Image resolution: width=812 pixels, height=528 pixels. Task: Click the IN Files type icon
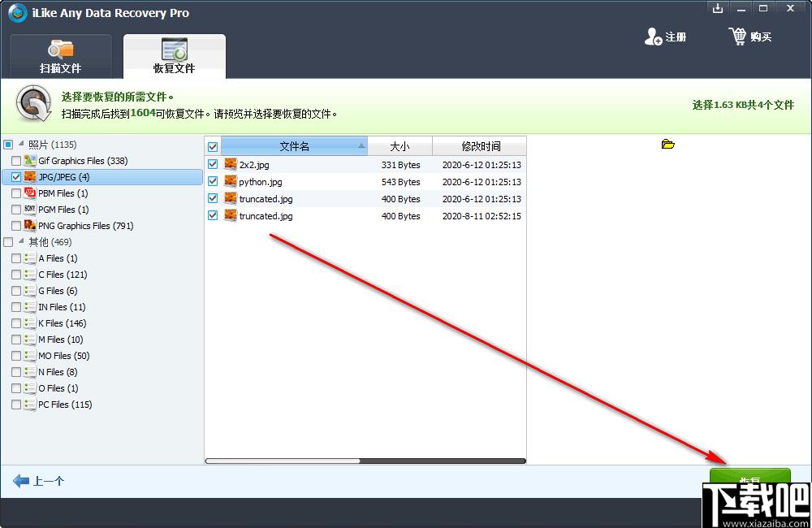coord(30,307)
